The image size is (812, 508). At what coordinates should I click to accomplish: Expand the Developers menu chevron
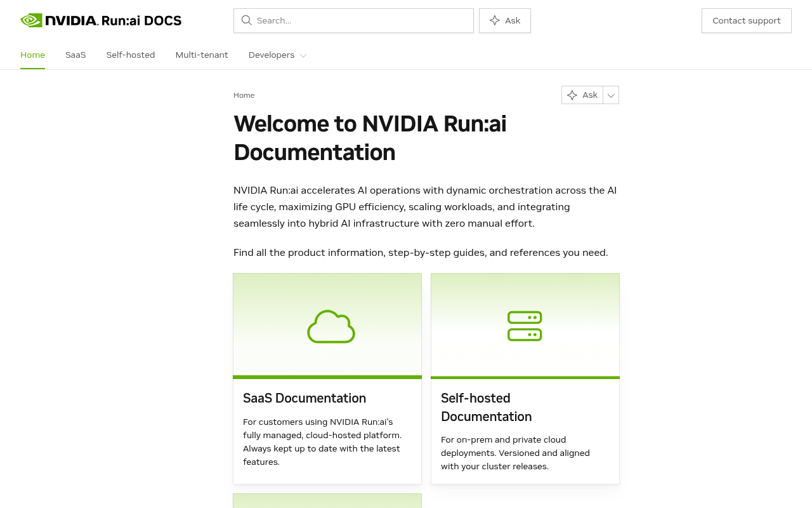pos(303,56)
